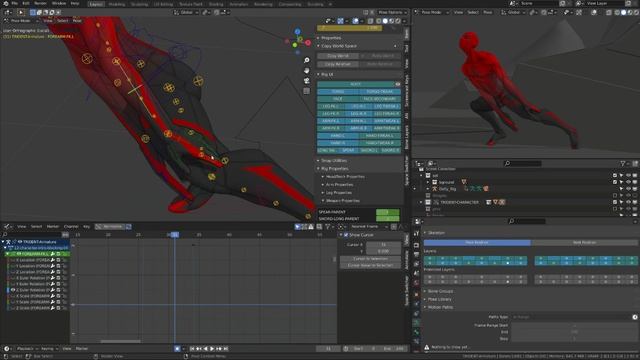Image resolution: width=640 pixels, height=360 pixels.
Task: Select rendered shading sphere in left viewport header
Action: [x=398, y=21]
